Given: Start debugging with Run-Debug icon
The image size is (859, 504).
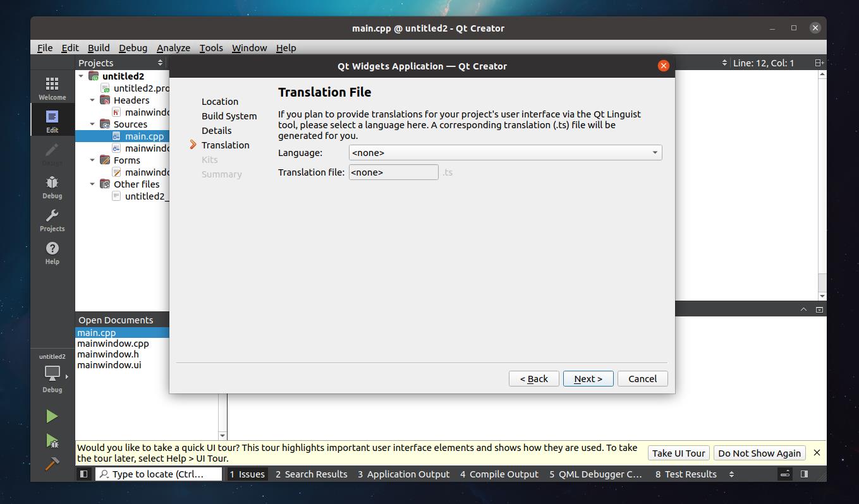Looking at the screenshot, I should (x=52, y=441).
